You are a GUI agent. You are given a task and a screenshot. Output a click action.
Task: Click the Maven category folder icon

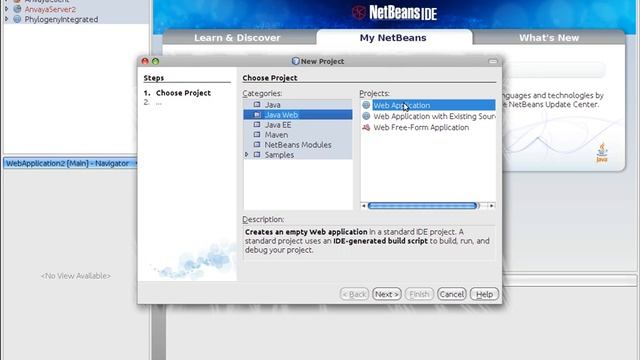coord(257,135)
